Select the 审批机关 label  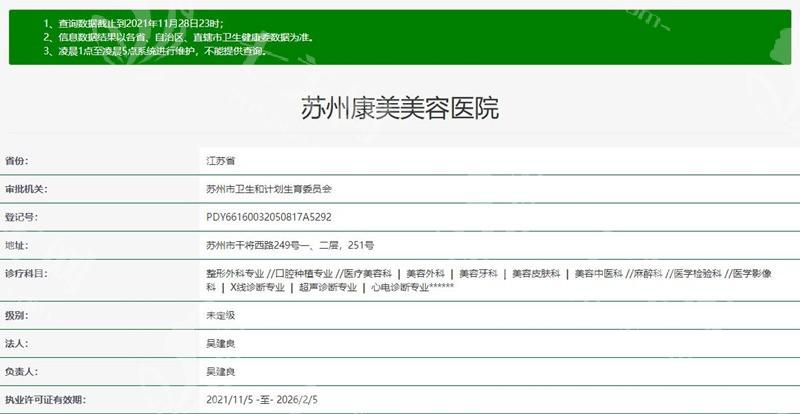coord(26,189)
